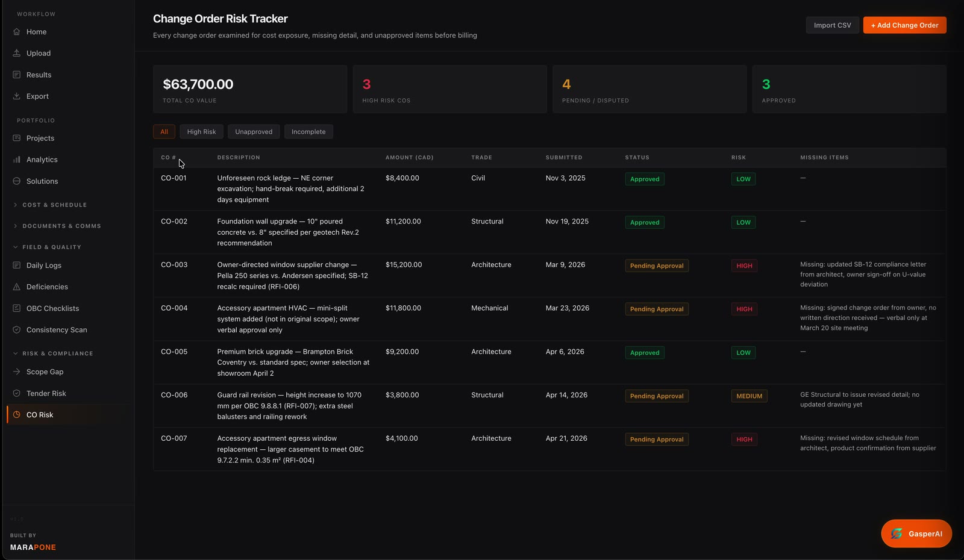
Task: Click CO-002 in the table
Action: click(x=174, y=222)
